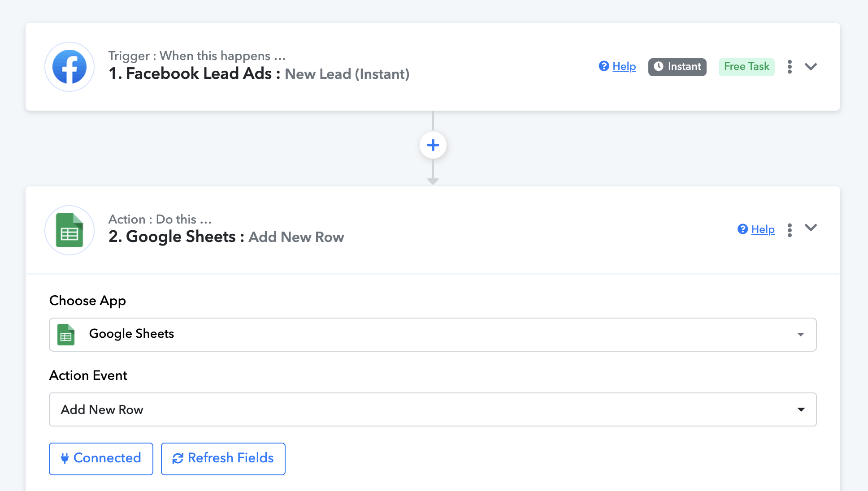Click the Connected button
This screenshot has width=868, height=491.
tap(101, 458)
